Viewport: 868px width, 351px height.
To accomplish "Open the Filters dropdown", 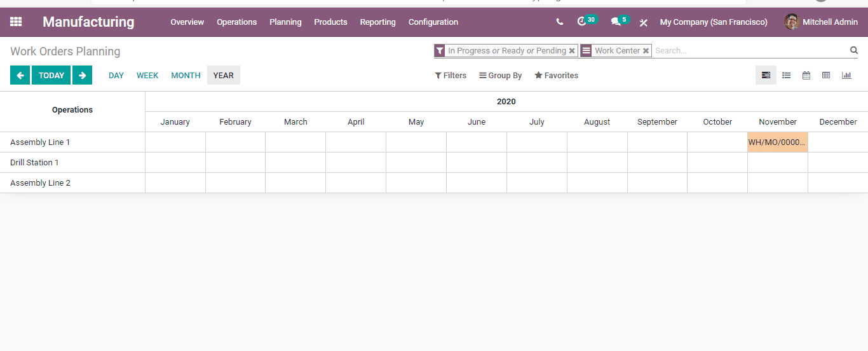I will click(451, 75).
